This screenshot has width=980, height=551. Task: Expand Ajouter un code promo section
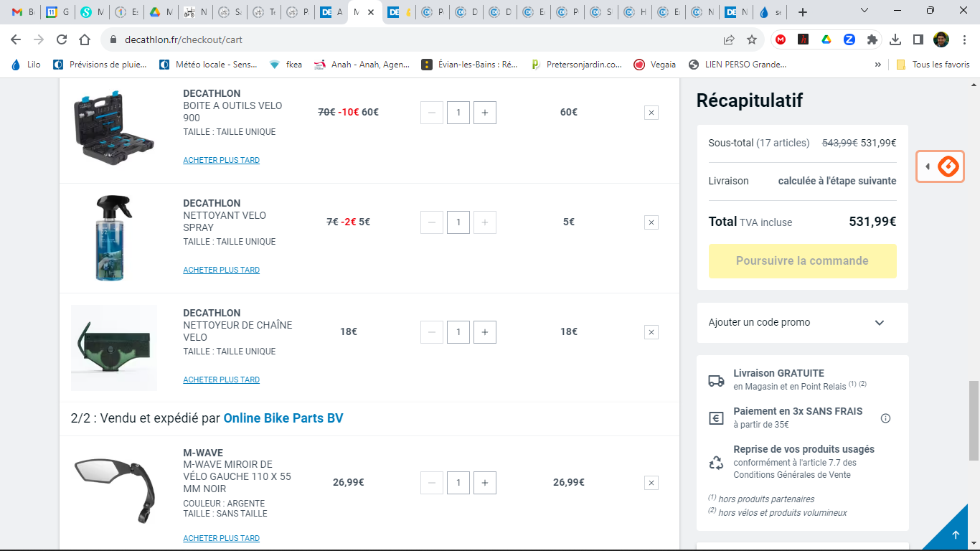pyautogui.click(x=802, y=323)
